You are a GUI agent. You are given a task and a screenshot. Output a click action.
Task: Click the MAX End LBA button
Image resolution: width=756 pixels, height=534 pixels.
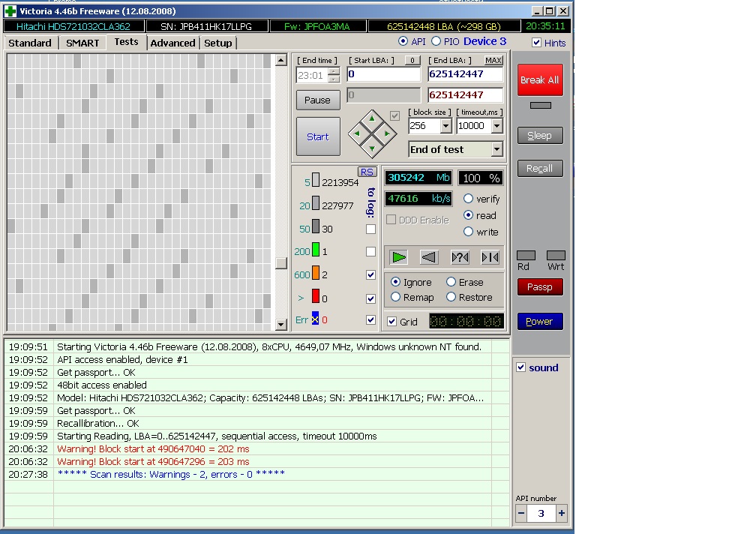[x=493, y=60]
